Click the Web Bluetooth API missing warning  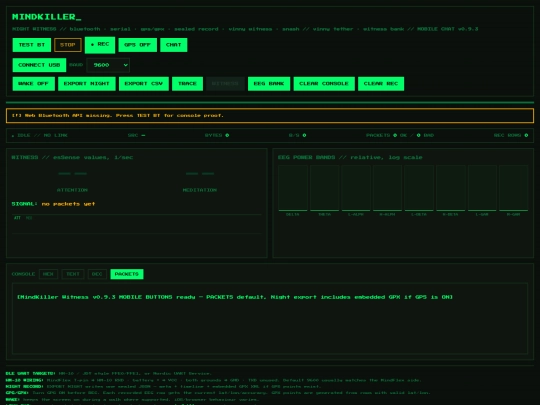pyautogui.click(x=270, y=116)
